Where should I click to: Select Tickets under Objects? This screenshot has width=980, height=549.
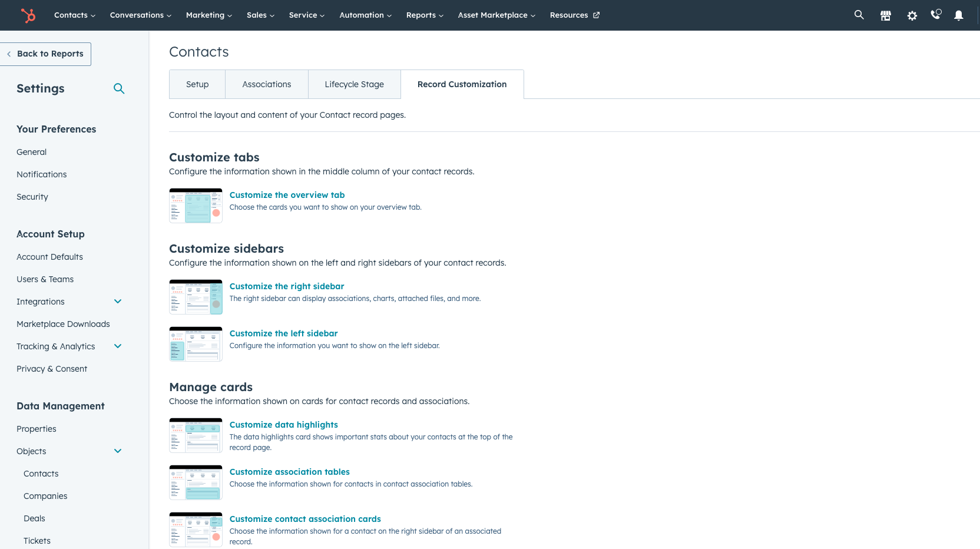click(37, 541)
